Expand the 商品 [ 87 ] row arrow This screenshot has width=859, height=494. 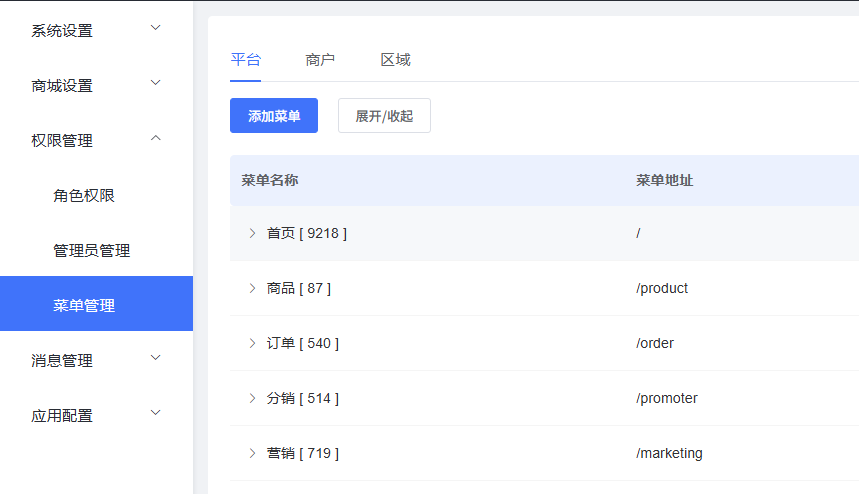252,288
